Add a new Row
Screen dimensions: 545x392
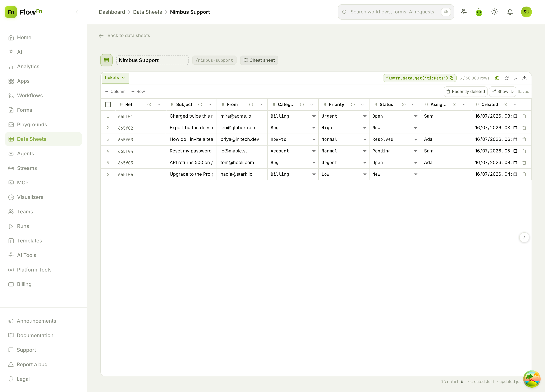pos(138,91)
